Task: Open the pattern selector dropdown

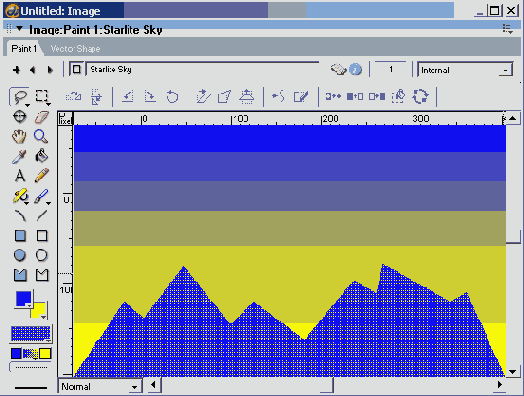Action: pyautogui.click(x=31, y=334)
